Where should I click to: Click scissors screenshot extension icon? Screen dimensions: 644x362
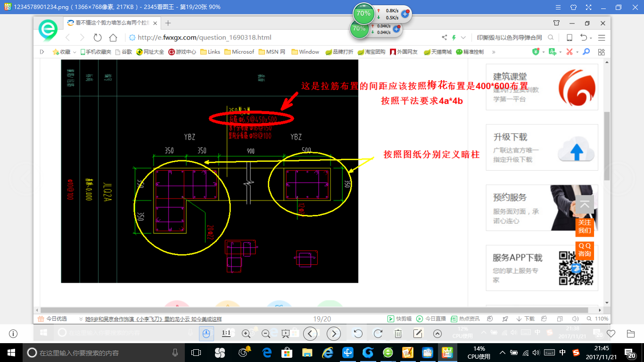[x=570, y=52]
